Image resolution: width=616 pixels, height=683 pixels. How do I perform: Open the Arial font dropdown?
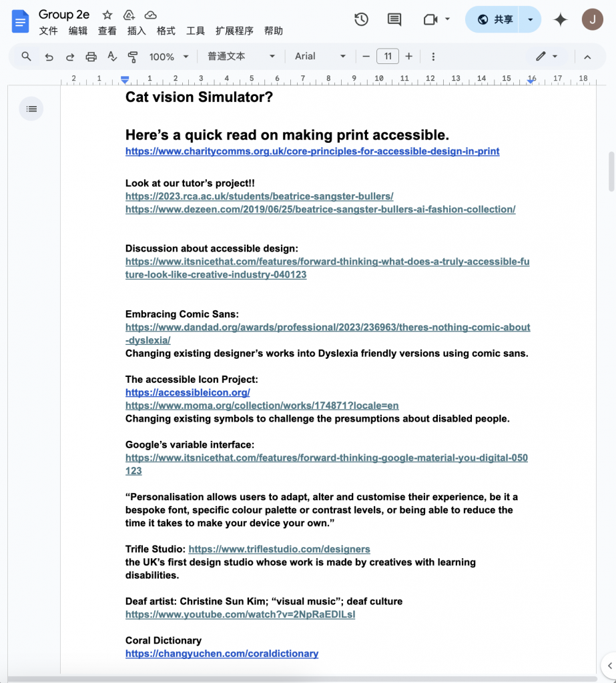coord(320,57)
